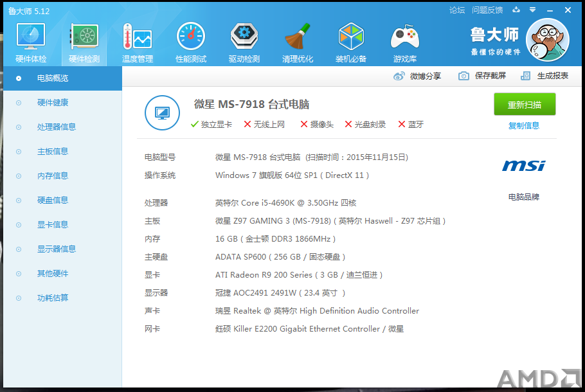Click the camera icon for 保存截屏
This screenshot has width=585, height=392.
(x=464, y=76)
